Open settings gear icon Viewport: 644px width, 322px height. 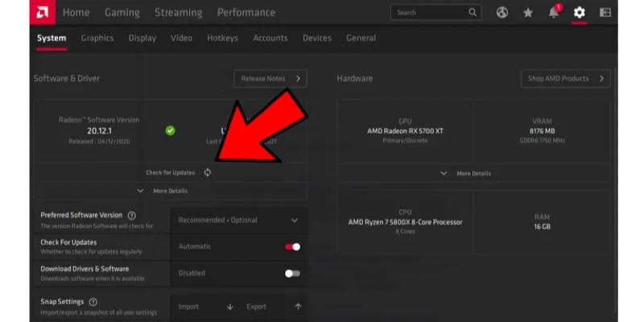pos(579,12)
